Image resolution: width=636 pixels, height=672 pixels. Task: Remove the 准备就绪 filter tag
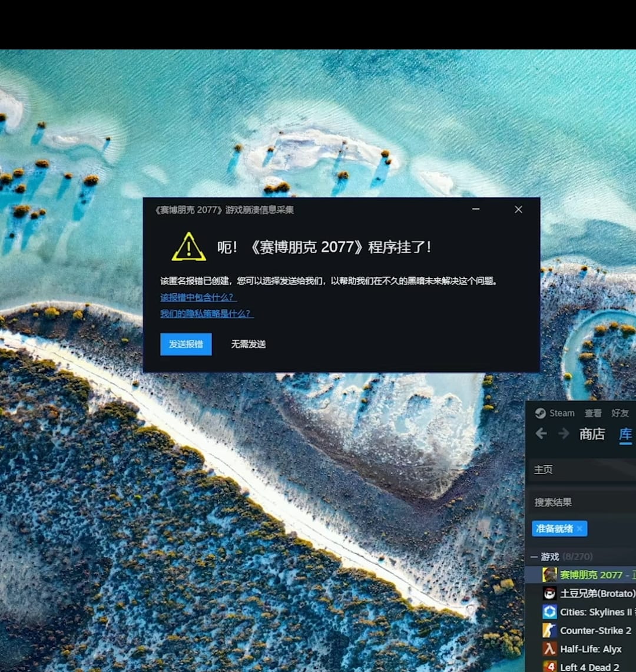[x=580, y=529]
